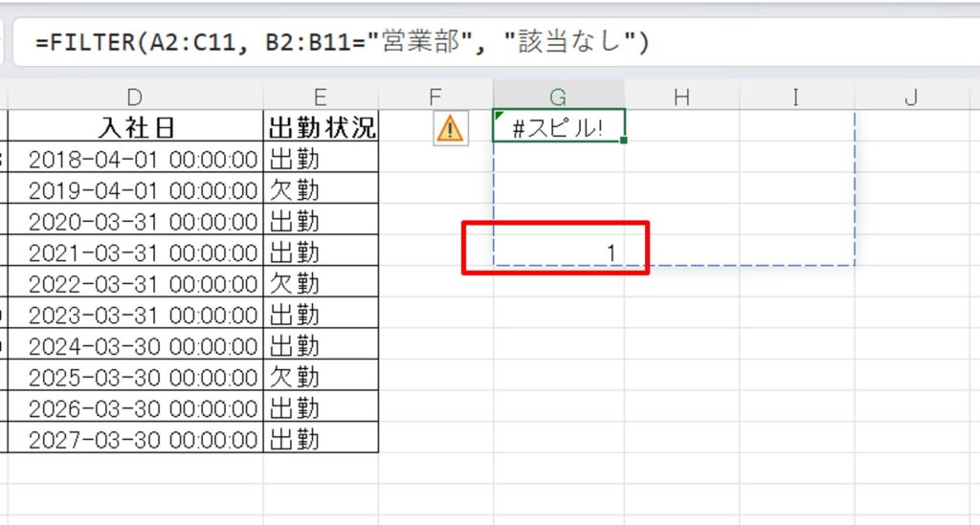Select 出勤 cell in the 2027-03-30 row

[x=321, y=438]
